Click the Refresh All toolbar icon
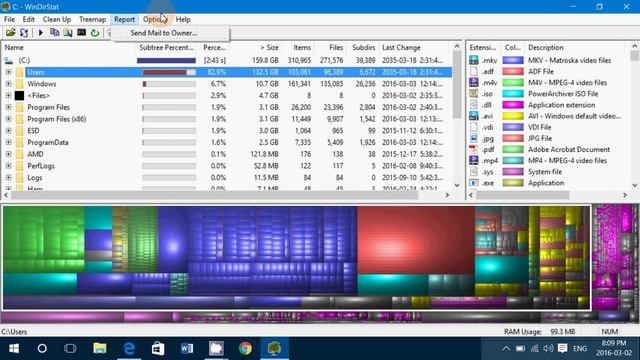The width and height of the screenshot is (640, 360). [x=24, y=33]
